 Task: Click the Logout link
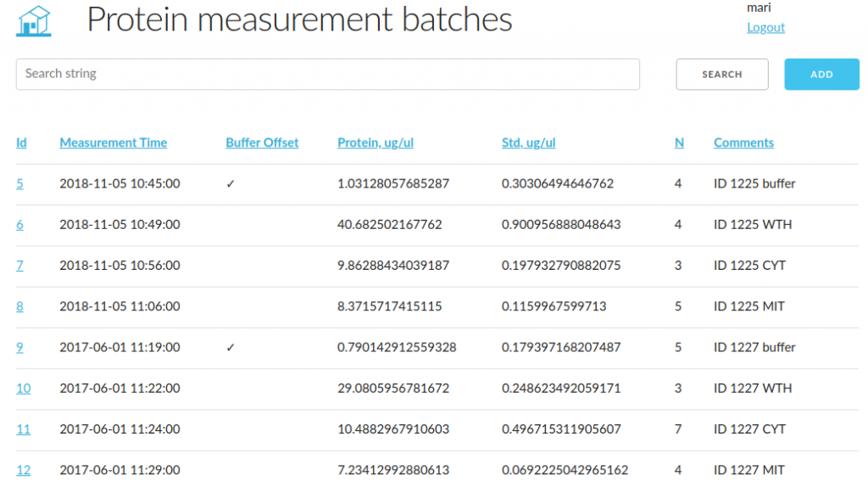(x=765, y=27)
